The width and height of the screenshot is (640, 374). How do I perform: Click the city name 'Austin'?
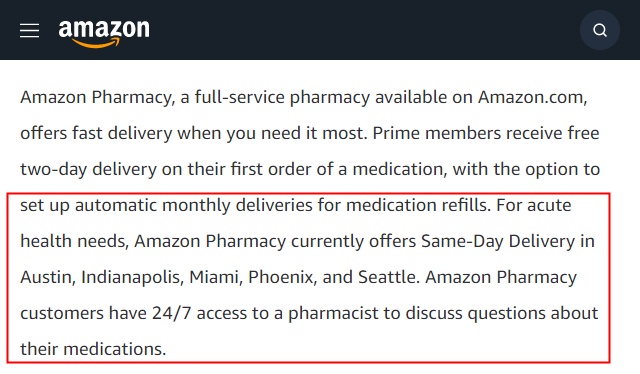click(x=47, y=277)
